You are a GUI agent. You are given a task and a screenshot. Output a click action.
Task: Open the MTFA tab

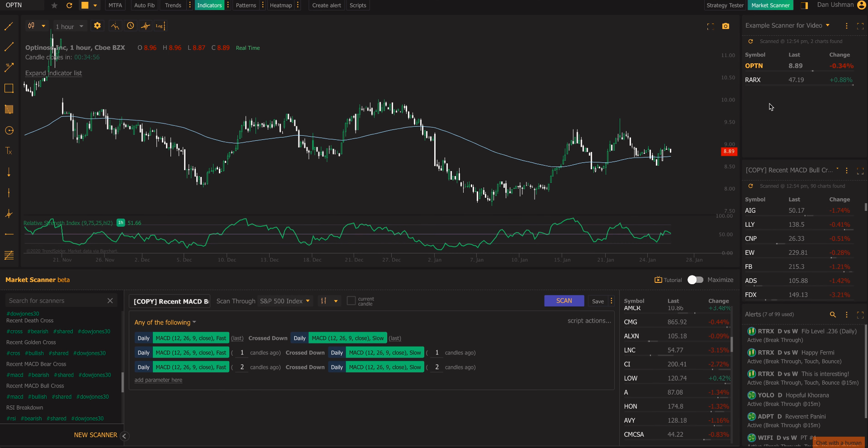coord(115,5)
